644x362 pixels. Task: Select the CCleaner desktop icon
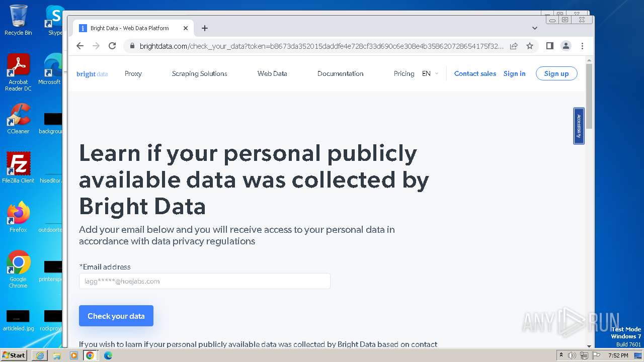(x=18, y=119)
